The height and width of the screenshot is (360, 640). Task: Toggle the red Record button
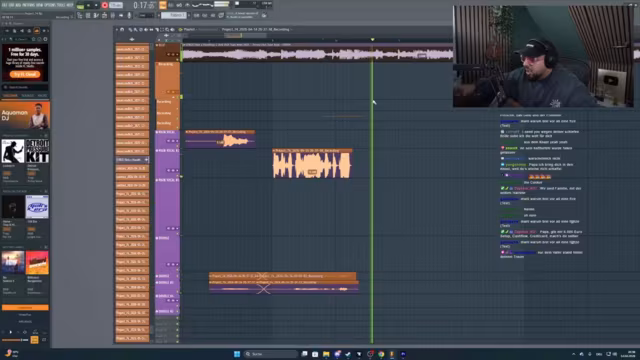point(105,5)
